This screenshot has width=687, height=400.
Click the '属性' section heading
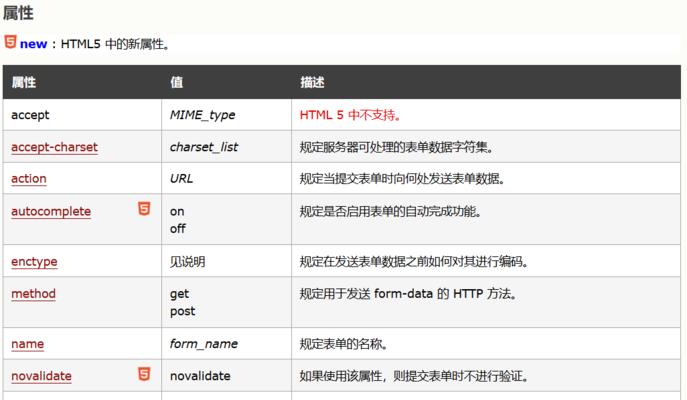[18, 13]
